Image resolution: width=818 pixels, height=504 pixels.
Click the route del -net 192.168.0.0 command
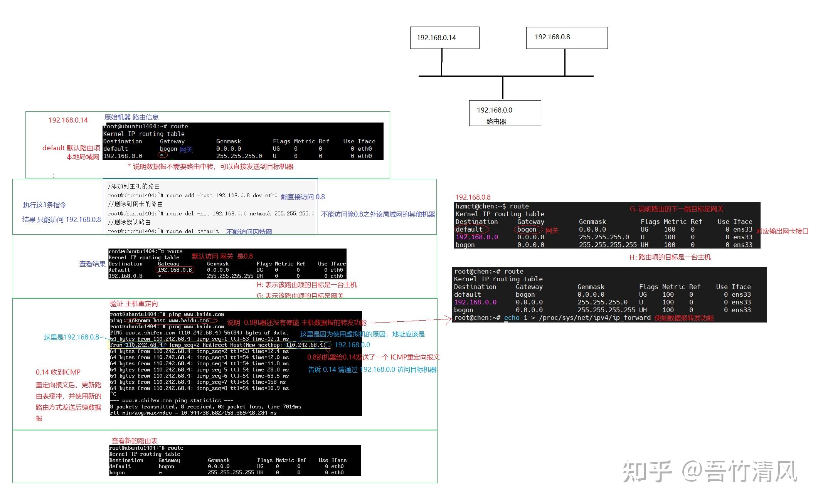(x=211, y=213)
